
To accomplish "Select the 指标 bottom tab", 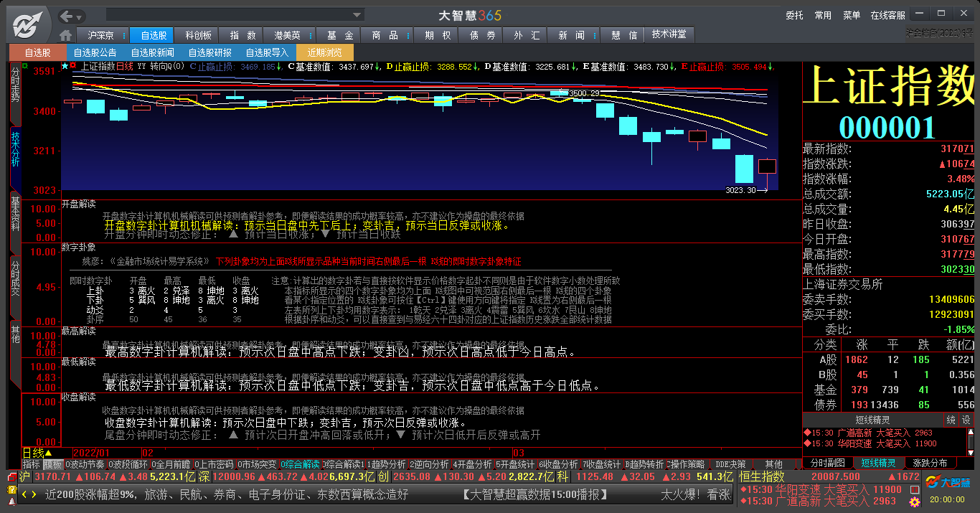I will click(x=31, y=464).
